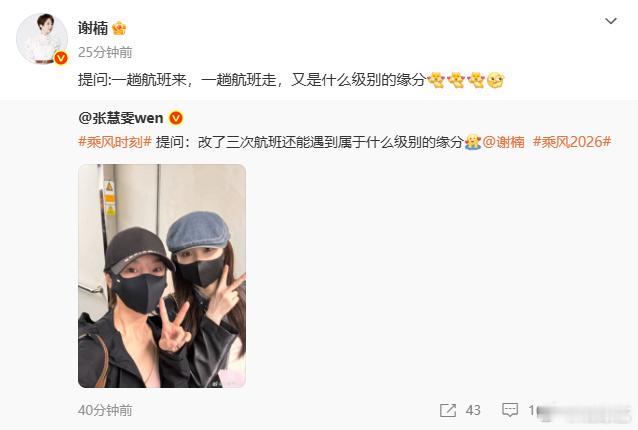The width and height of the screenshot is (638, 430).
Task: Click the repost share icon
Action: coord(448,410)
